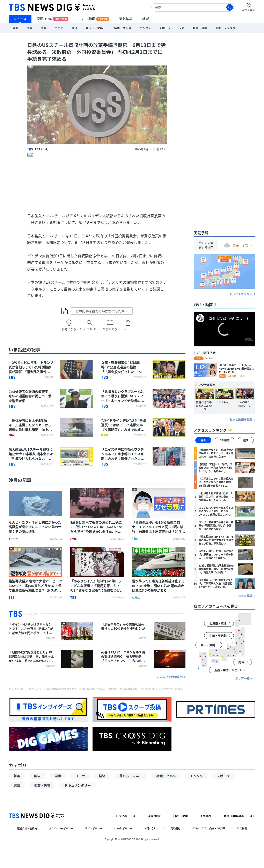Open the 東海道新幹線 snow article thumbnail
Viewport: 264px width, 868px height.
158,562
